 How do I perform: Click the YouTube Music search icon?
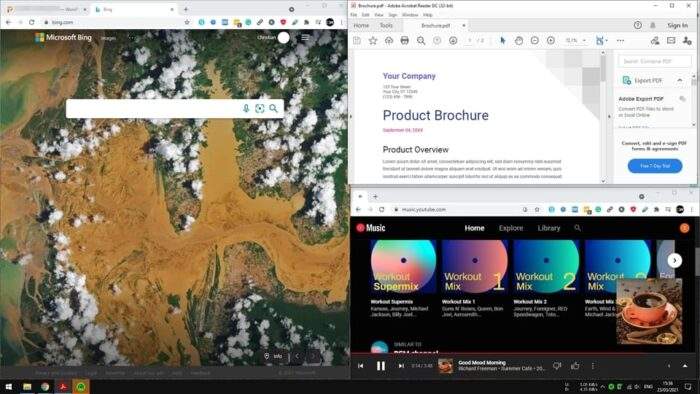click(x=577, y=228)
